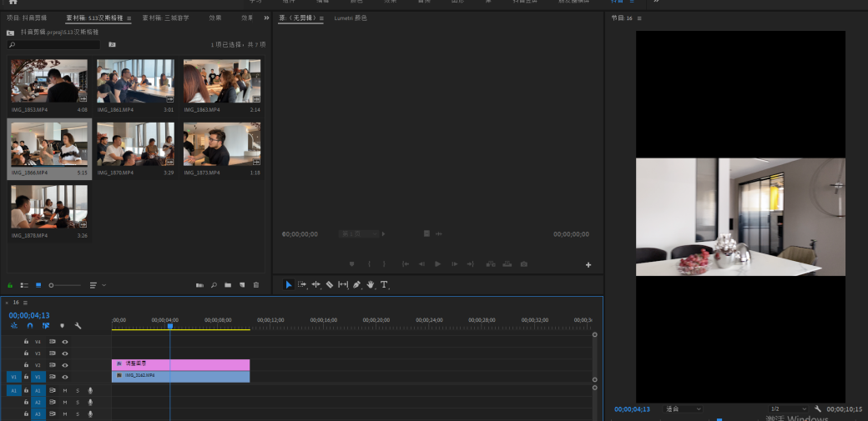Screen dimensions: 868x421
Task: Click the blue timeline playhead marker
Action: pos(170,327)
